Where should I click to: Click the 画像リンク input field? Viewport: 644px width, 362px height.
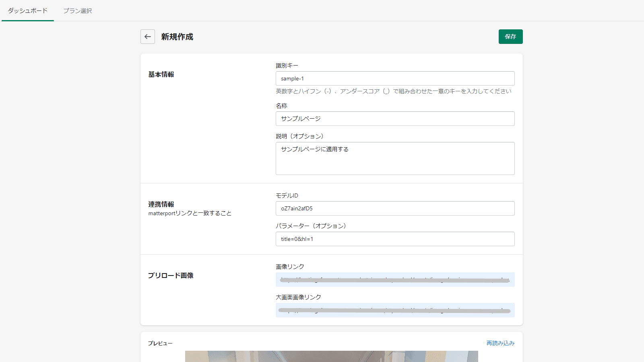pos(395,279)
